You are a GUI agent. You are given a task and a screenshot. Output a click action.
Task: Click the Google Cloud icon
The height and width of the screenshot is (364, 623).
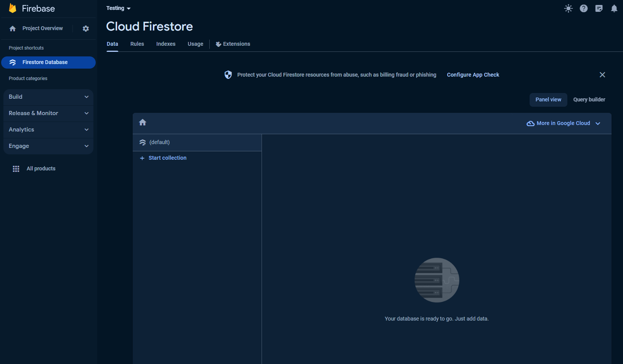(530, 123)
